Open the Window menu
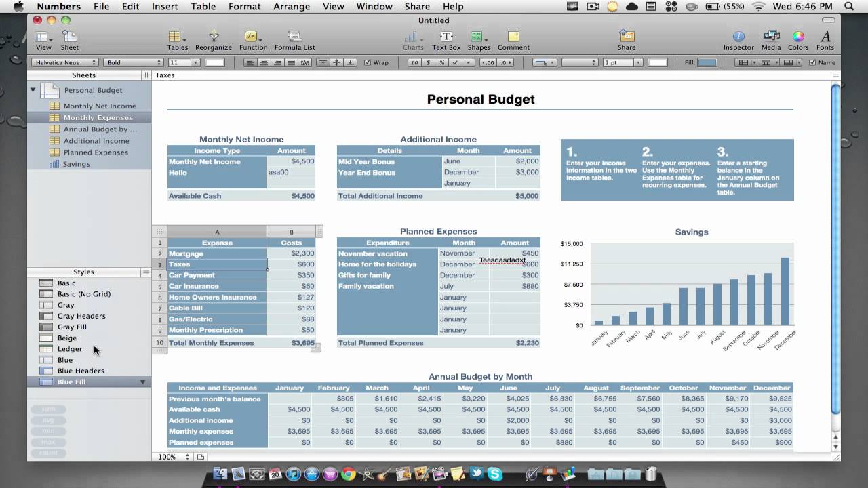Viewport: 868px width, 488px height. [374, 6]
